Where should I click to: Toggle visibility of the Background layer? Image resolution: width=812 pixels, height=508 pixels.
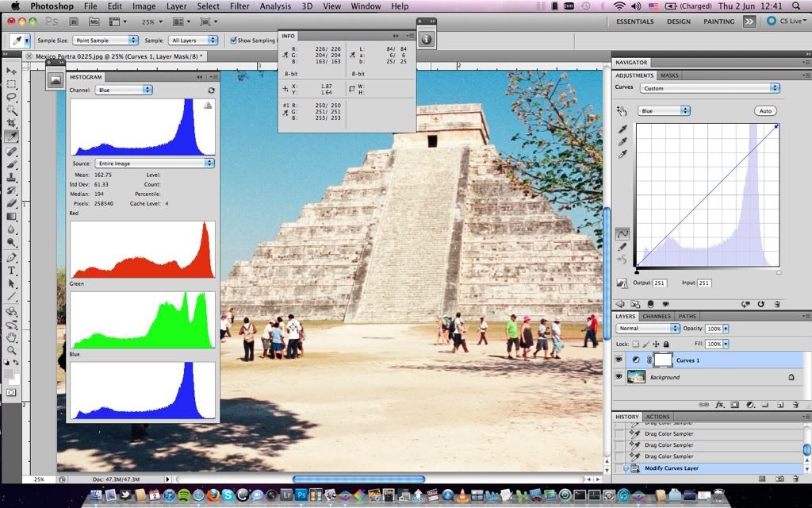pyautogui.click(x=619, y=377)
